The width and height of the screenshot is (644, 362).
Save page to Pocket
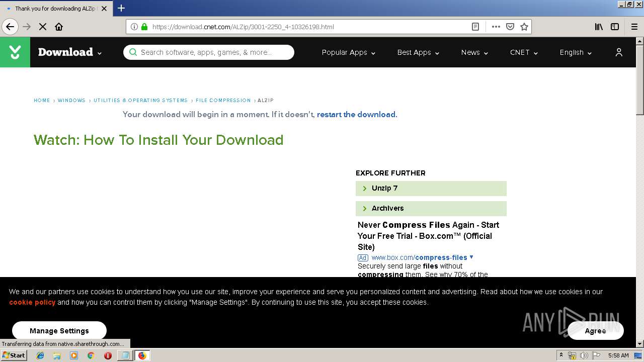[510, 27]
